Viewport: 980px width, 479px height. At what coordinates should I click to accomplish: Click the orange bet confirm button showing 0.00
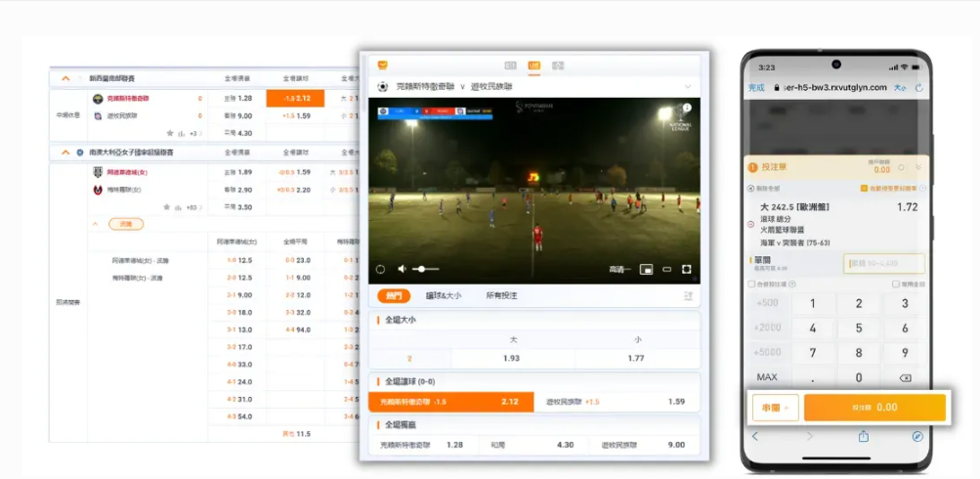click(x=874, y=407)
